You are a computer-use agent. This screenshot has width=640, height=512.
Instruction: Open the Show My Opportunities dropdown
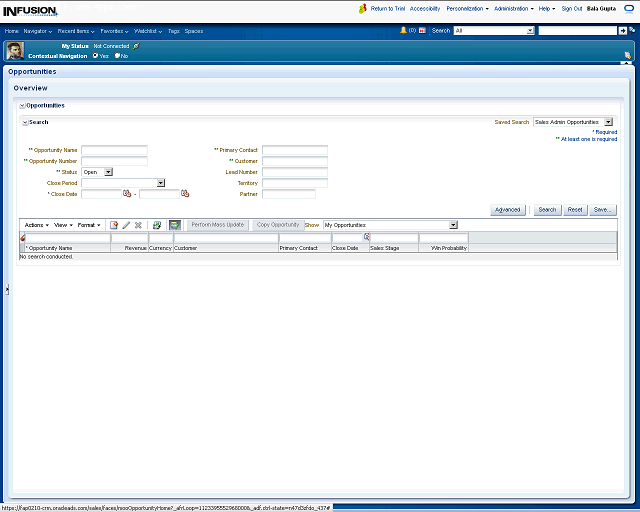coord(453,225)
